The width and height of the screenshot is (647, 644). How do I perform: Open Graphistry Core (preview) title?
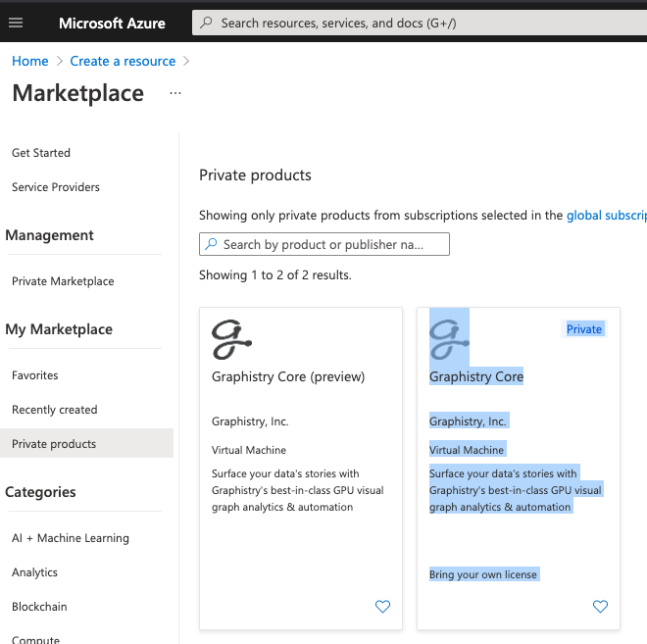(288, 376)
